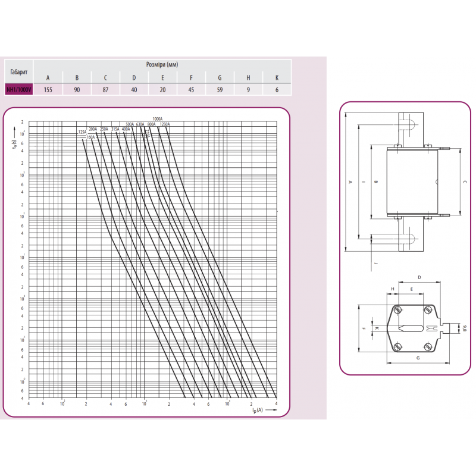Screen dimensions: 476x476
Task: Select the 315A curve label
Action: pos(115,129)
